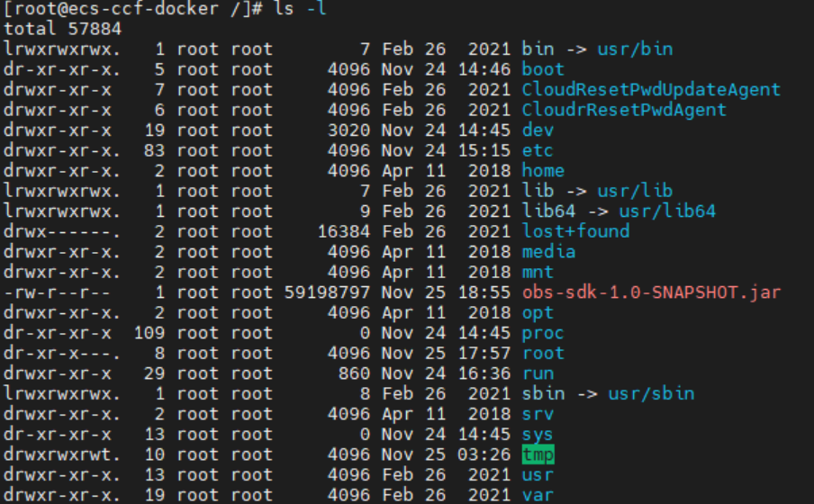Screen dimensions: 814x504
Task: Click the home directory name
Action: 543,171
